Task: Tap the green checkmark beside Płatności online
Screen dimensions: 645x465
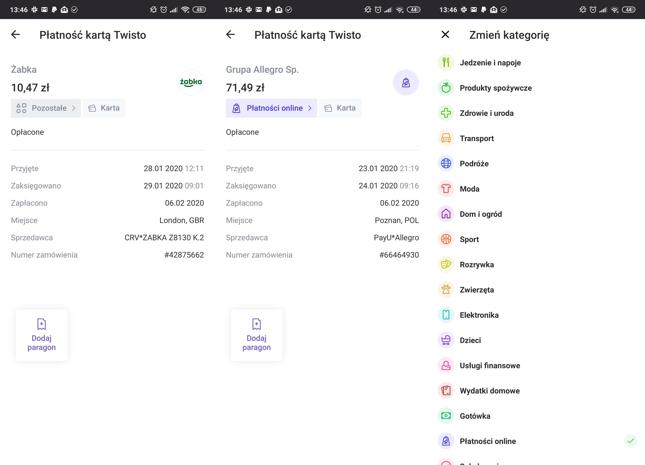Action: (x=630, y=441)
